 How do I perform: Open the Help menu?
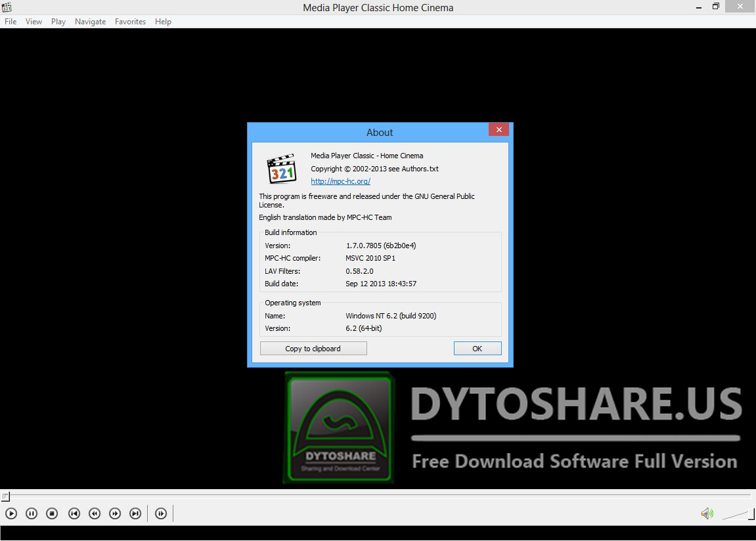tap(163, 21)
